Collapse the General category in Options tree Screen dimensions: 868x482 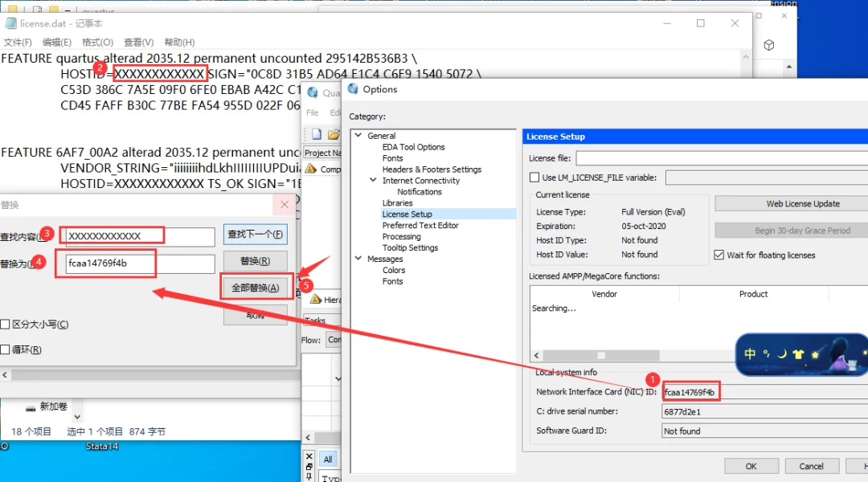tap(358, 135)
